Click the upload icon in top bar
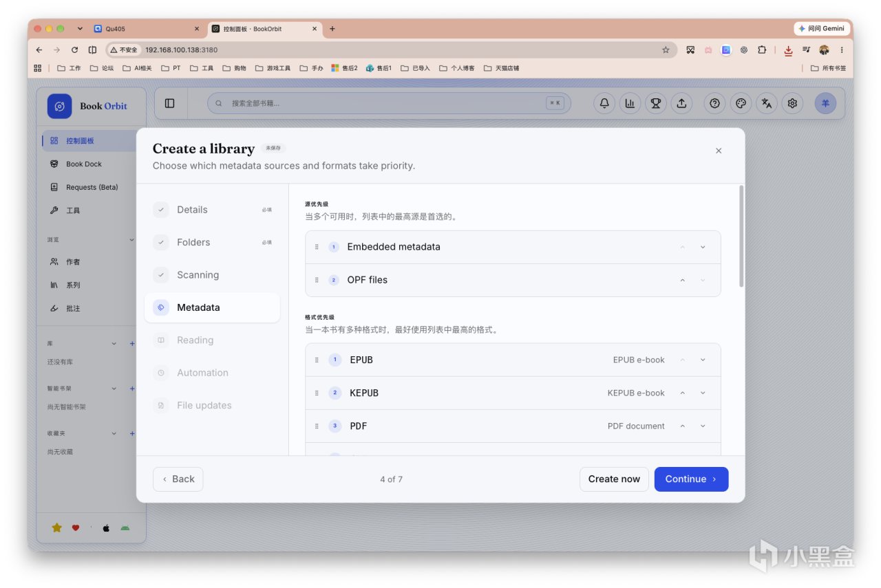 click(x=681, y=103)
